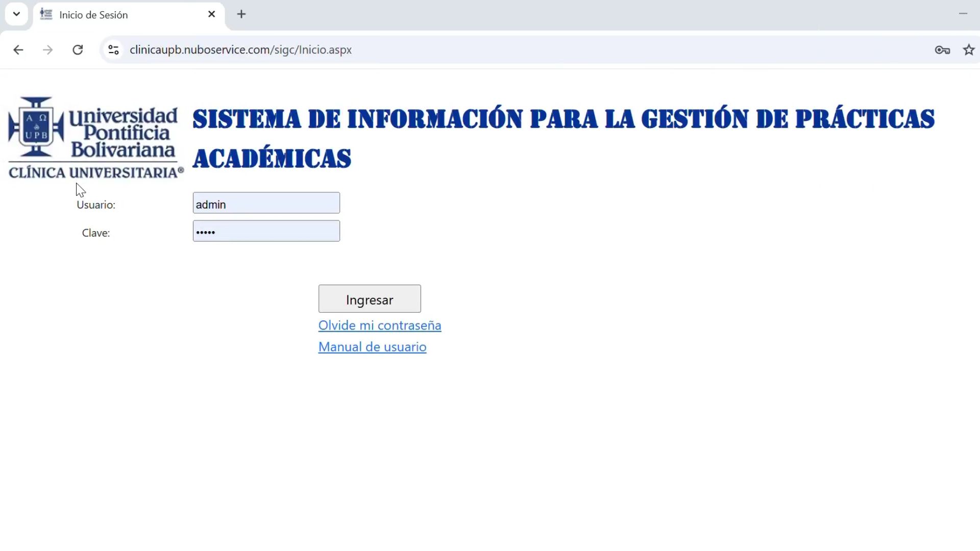Viewport: 980px width, 551px height.
Task: Reload the page with refresh icon
Action: click(x=78, y=50)
